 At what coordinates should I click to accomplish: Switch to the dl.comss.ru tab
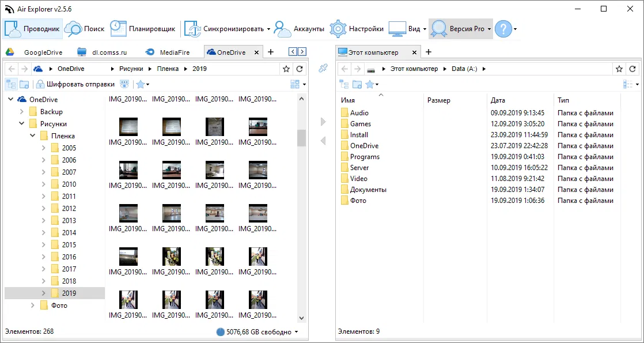point(103,52)
